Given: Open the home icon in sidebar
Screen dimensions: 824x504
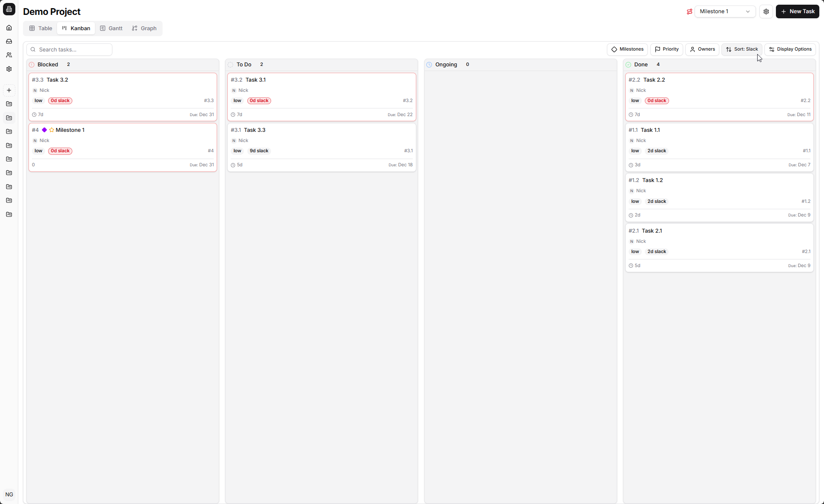Looking at the screenshot, I should (x=9, y=28).
